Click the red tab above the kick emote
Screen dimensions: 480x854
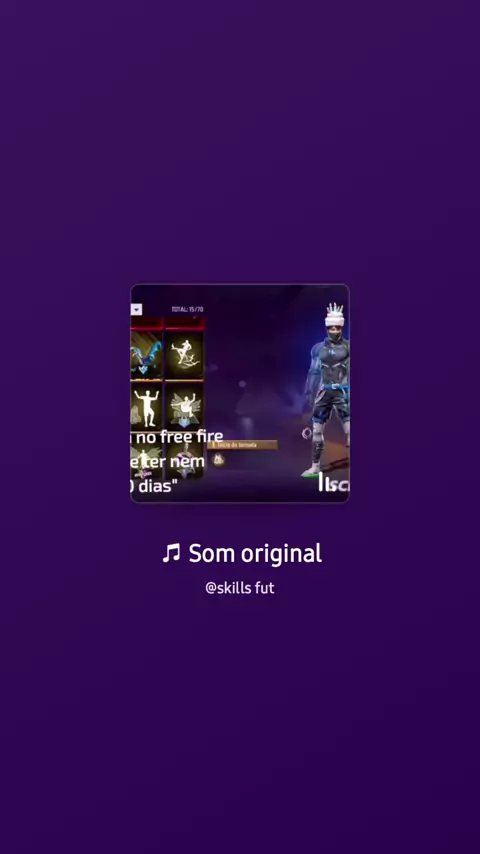point(184,324)
